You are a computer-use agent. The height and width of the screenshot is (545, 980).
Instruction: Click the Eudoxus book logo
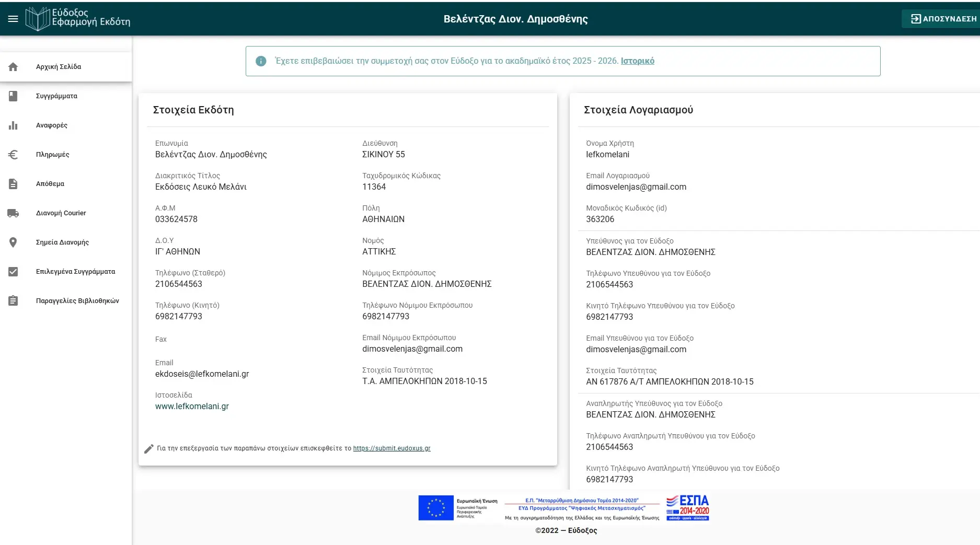click(38, 19)
